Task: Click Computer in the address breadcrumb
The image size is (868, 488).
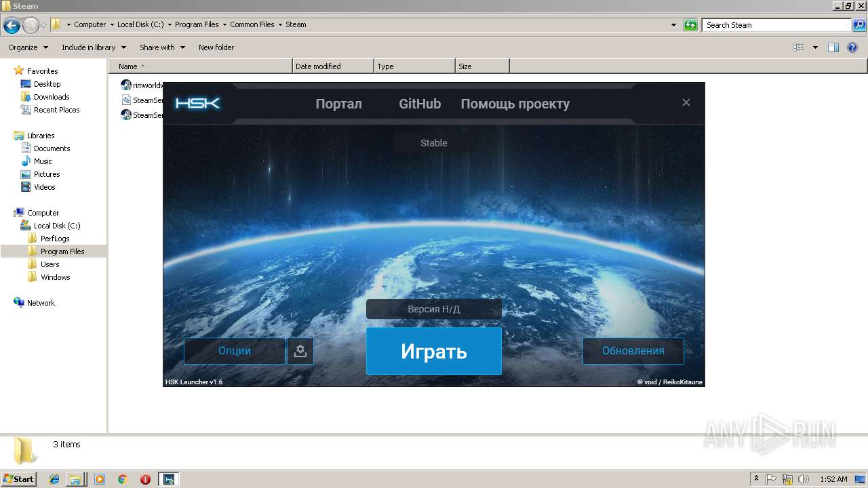Action: 90,24
